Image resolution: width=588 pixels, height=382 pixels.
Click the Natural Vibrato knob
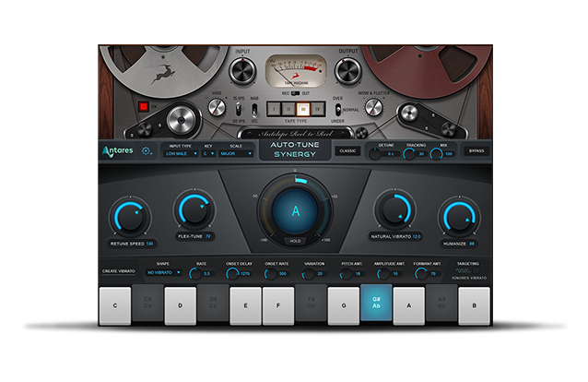(394, 211)
